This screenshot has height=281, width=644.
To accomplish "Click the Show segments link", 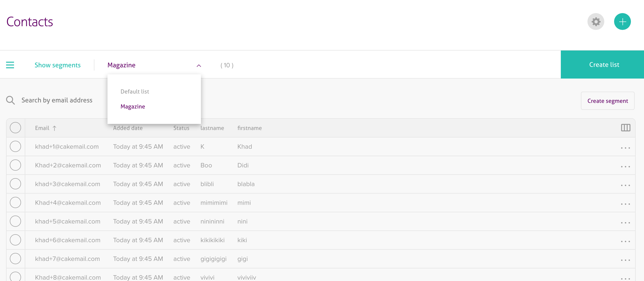I will 57,65.
